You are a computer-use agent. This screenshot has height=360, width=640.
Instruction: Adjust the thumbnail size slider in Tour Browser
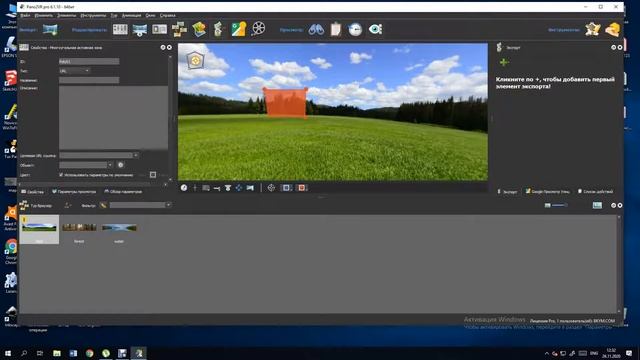pyautogui.click(x=559, y=205)
